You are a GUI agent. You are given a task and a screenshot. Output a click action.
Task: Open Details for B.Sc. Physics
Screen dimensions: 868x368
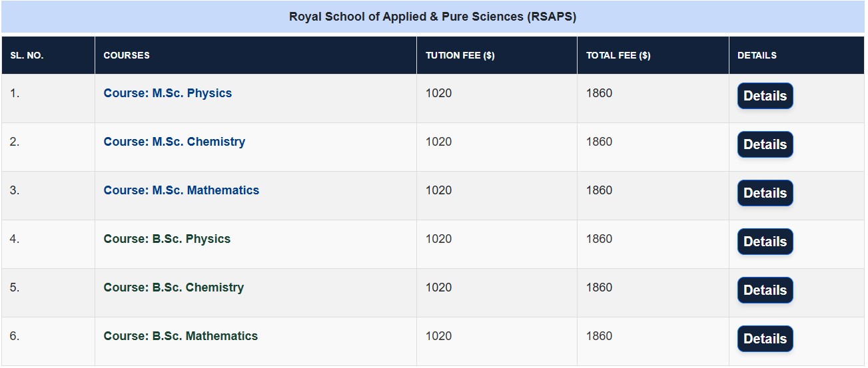point(765,242)
